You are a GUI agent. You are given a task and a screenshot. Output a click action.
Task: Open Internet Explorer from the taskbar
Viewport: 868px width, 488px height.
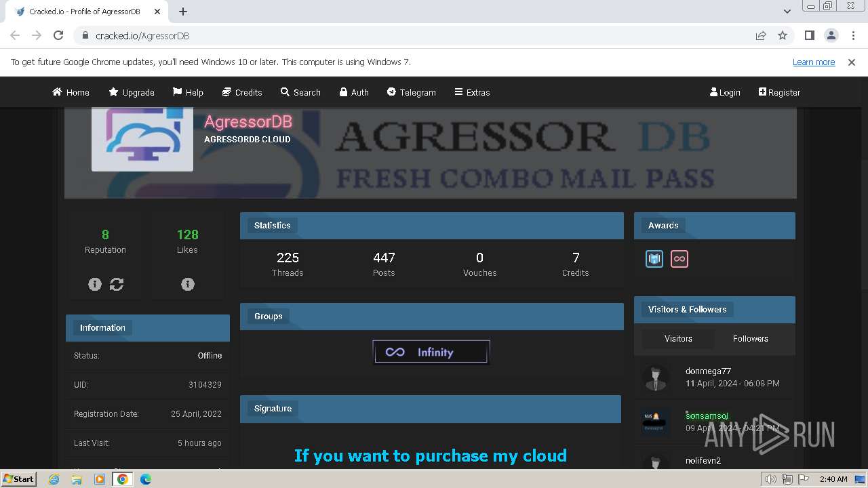coord(54,479)
